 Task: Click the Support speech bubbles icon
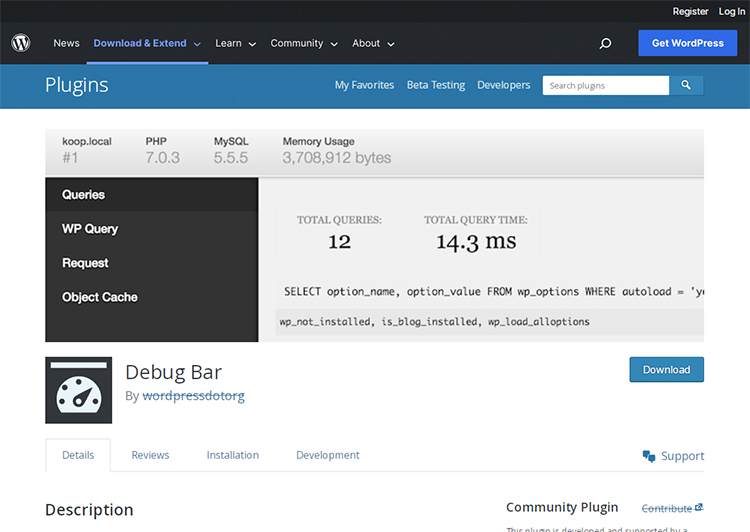(x=649, y=456)
